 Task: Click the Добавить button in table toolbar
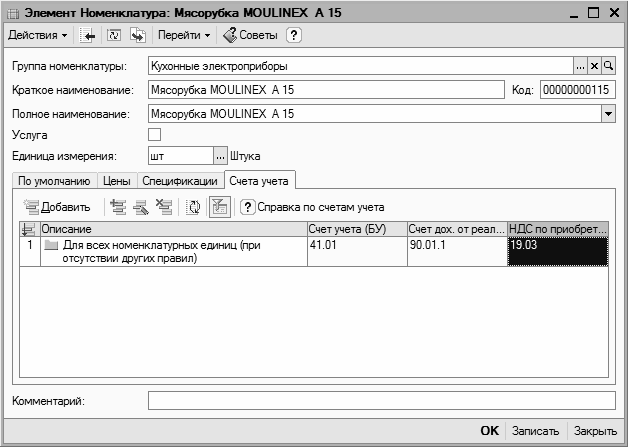click(57, 207)
